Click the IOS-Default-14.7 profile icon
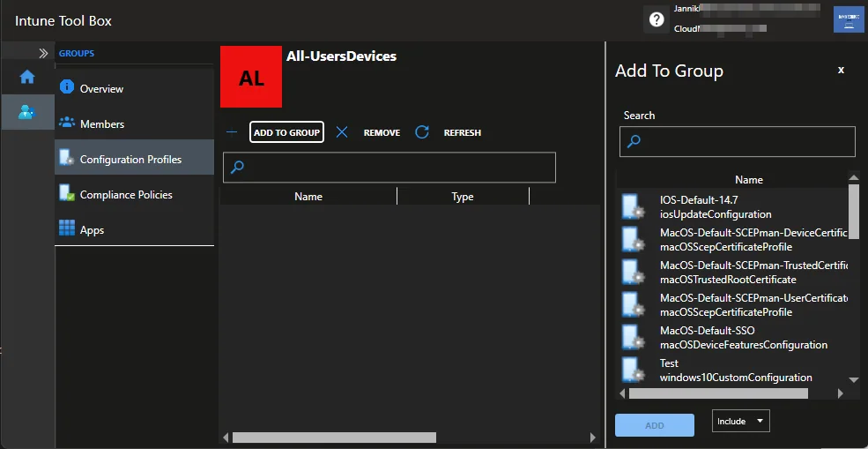 click(x=634, y=206)
